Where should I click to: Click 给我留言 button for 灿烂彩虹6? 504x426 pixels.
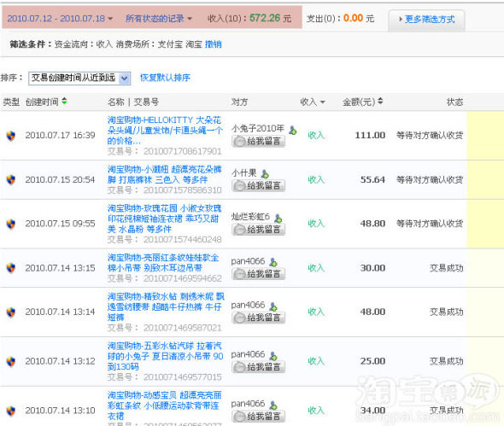tap(259, 230)
